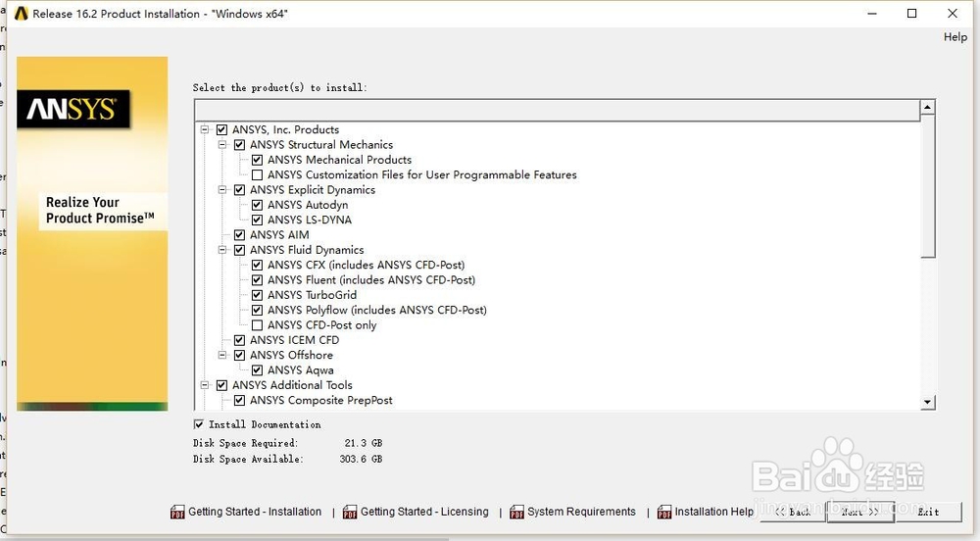Collapse the ANSYS Additional Tools node
Image resolution: width=980 pixels, height=541 pixels.
[205, 385]
